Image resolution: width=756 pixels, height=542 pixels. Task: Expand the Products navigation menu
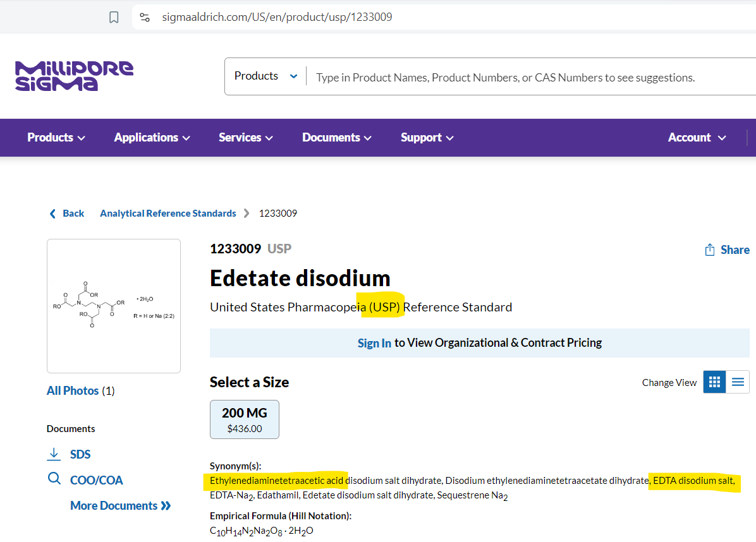(x=56, y=138)
